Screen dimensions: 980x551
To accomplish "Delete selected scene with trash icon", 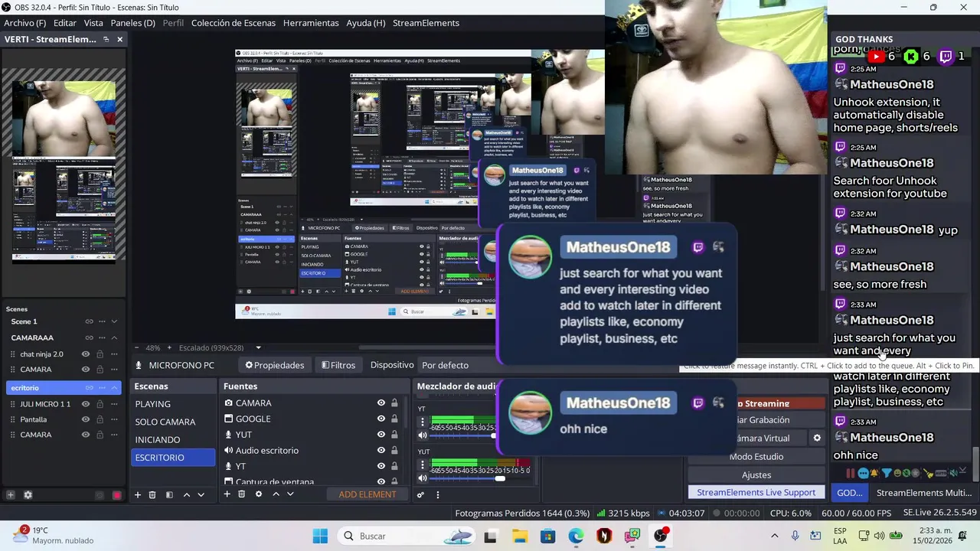I will click(152, 495).
